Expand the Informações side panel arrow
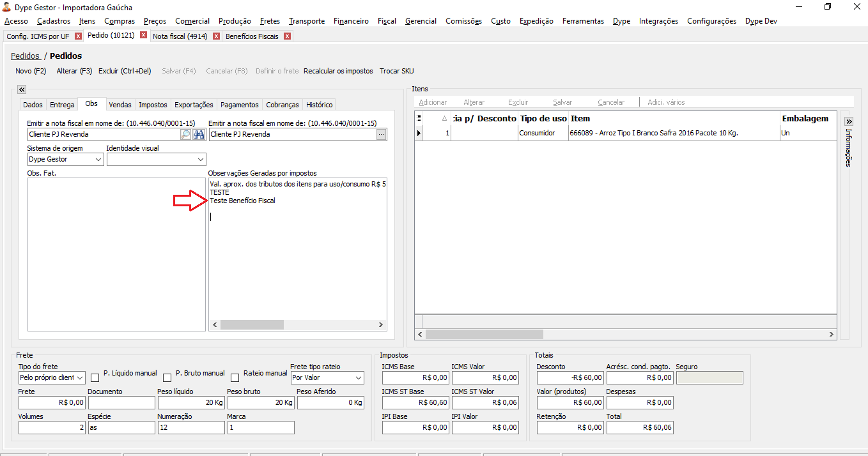The width and height of the screenshot is (868, 456). pos(849,121)
